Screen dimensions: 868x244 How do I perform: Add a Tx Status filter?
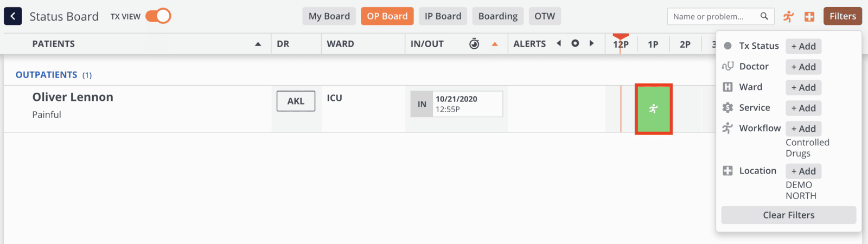pos(803,46)
